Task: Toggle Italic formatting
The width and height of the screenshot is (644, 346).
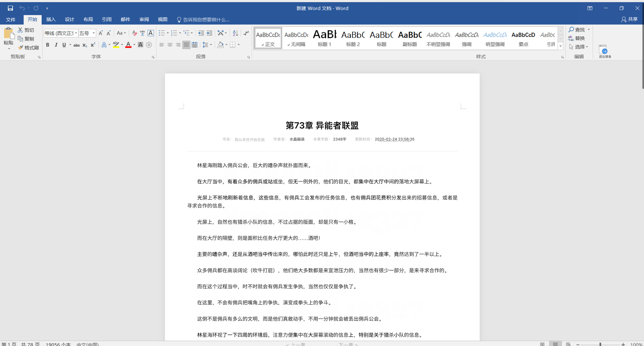Action: pos(56,45)
